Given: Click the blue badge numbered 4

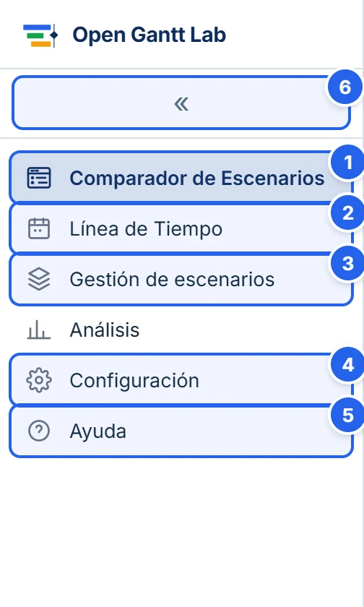Looking at the screenshot, I should point(348,365).
